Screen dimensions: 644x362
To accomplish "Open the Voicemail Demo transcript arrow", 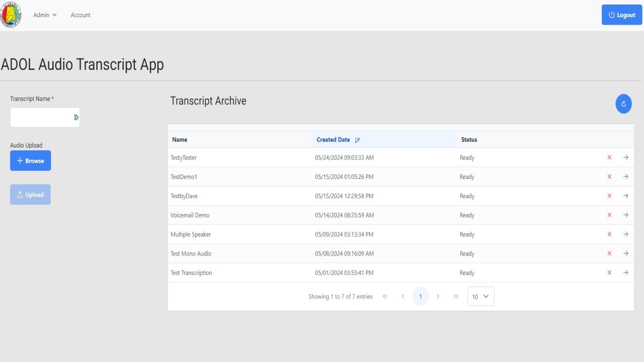I will pos(626,215).
